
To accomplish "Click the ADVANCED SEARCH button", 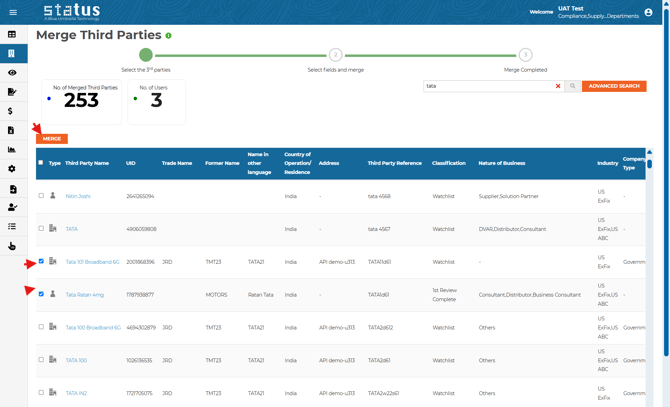I will [614, 86].
